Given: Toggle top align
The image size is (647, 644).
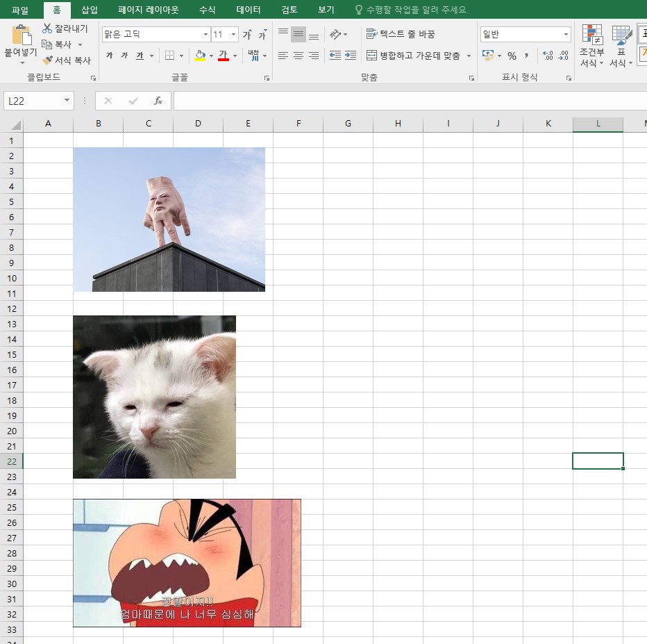Looking at the screenshot, I should pyautogui.click(x=283, y=34).
